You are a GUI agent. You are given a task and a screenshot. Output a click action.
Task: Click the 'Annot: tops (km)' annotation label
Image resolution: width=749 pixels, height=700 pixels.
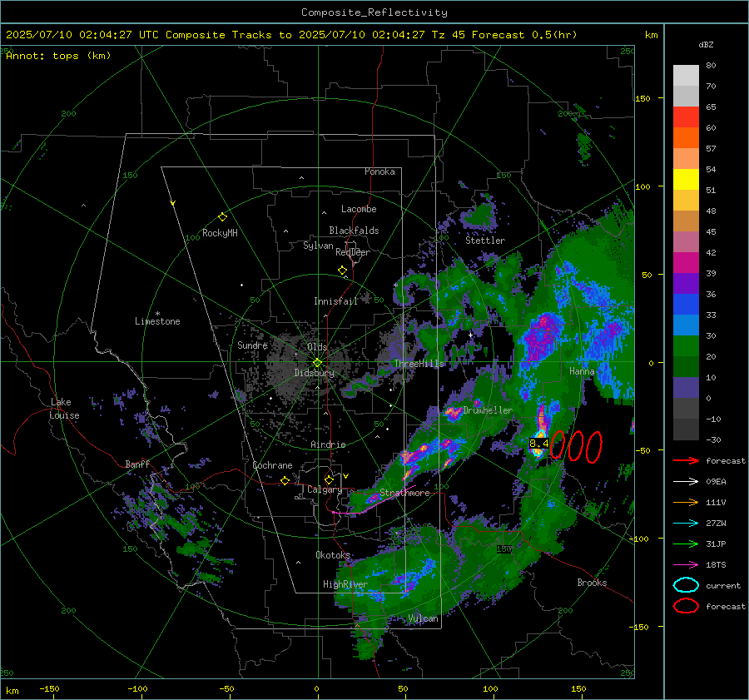coord(58,56)
